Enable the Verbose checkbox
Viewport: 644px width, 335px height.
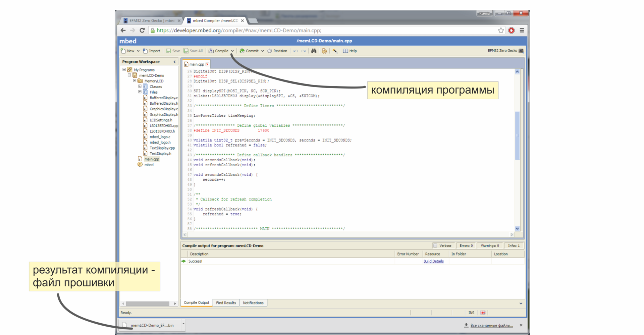[435, 245]
